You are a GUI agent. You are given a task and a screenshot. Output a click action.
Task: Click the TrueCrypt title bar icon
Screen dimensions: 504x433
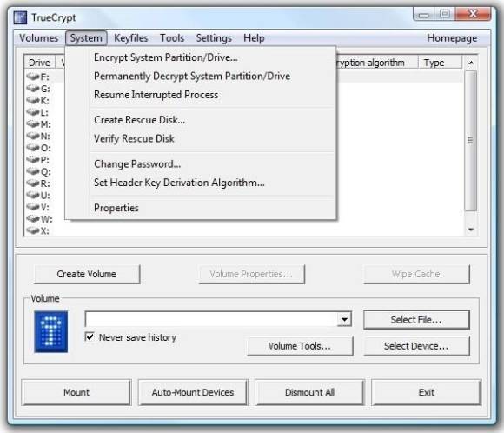pos(20,17)
